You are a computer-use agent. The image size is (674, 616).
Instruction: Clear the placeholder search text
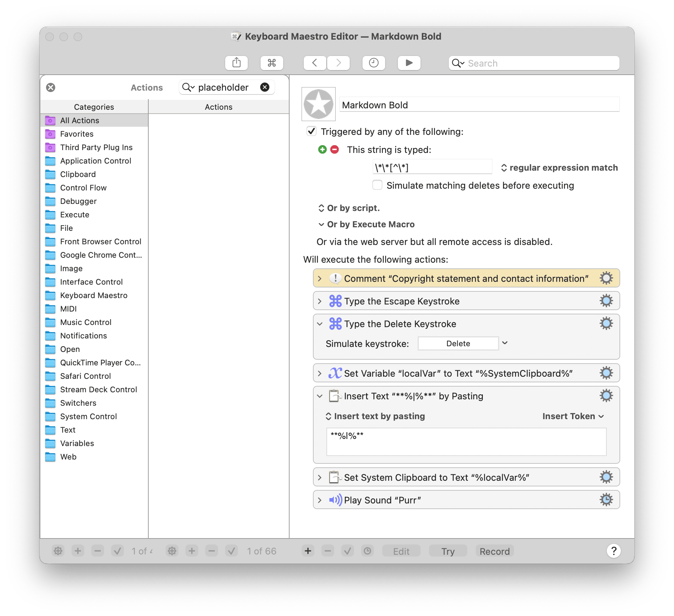point(265,87)
